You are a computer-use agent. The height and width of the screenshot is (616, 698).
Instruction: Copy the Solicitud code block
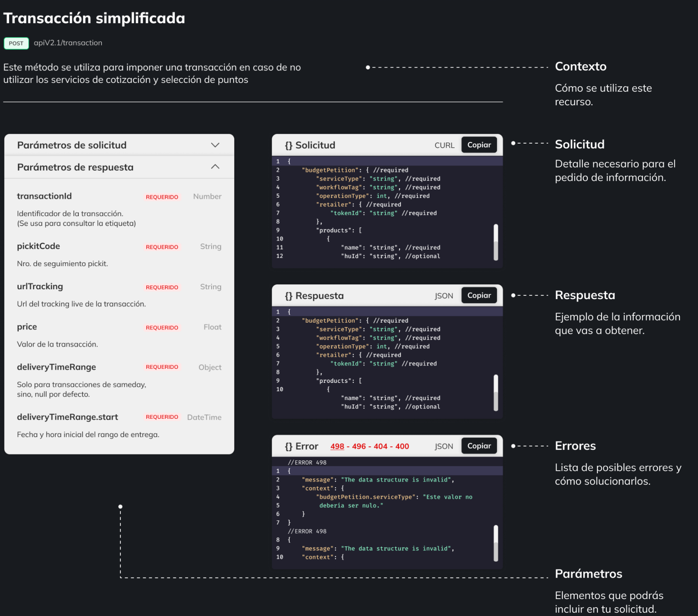[479, 145]
